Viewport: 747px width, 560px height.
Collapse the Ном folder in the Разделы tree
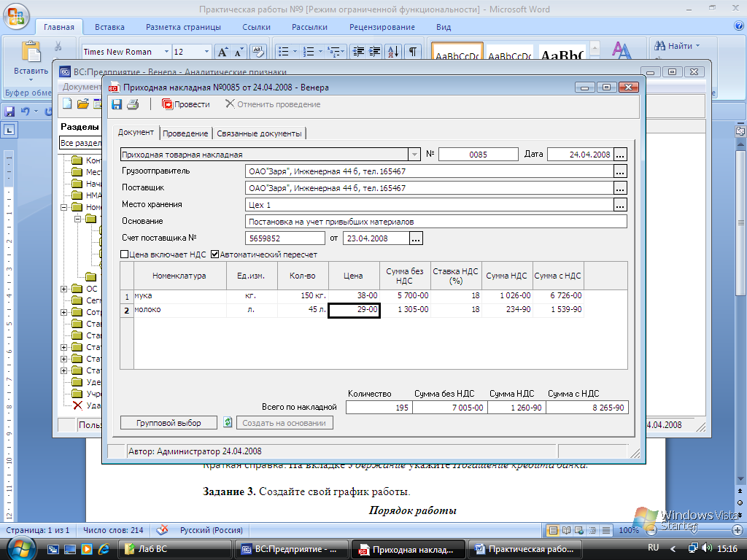click(x=64, y=207)
